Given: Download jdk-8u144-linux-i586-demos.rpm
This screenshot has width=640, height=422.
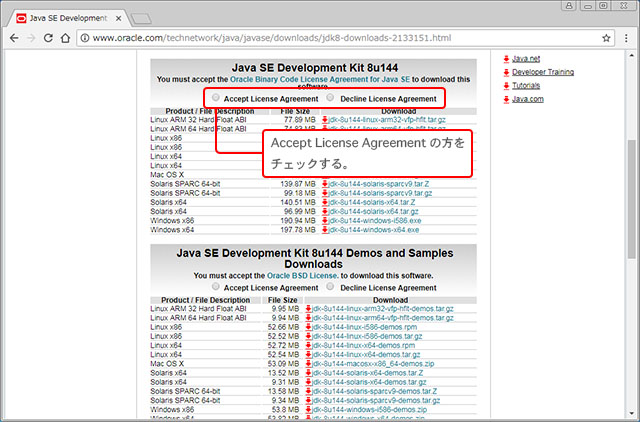Looking at the screenshot, I should tap(364, 327).
